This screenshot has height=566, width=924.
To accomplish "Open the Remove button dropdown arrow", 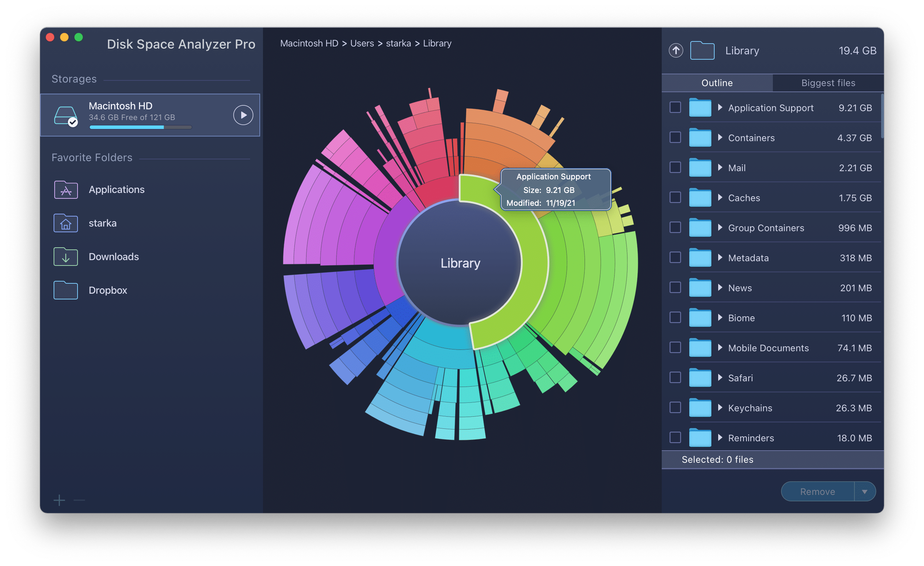I will (864, 492).
